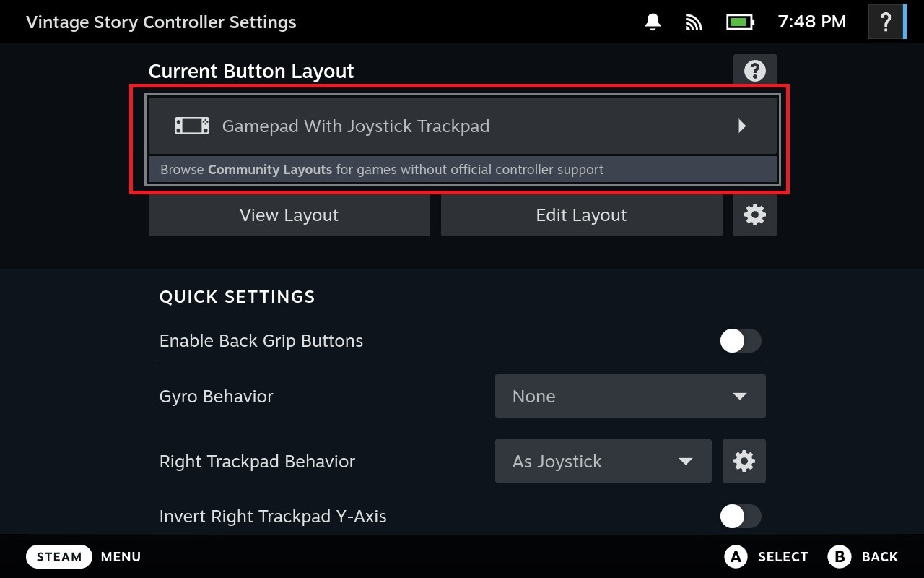Open Right Trackpad Behavior gear settings

(x=744, y=461)
